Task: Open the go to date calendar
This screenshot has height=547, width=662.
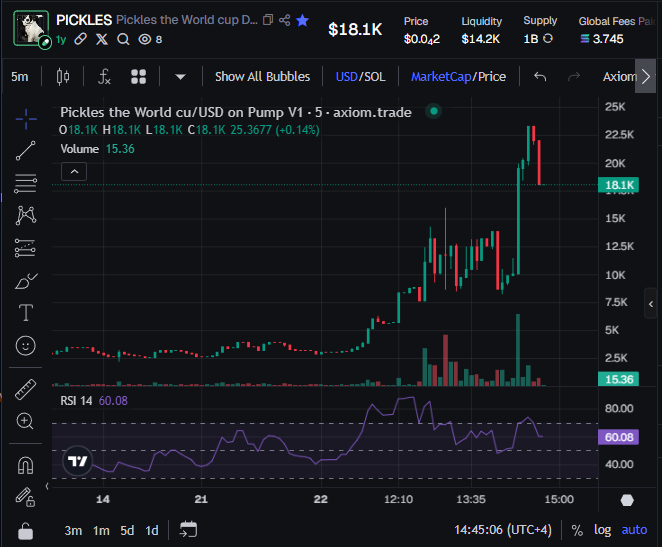Action: tap(188, 530)
